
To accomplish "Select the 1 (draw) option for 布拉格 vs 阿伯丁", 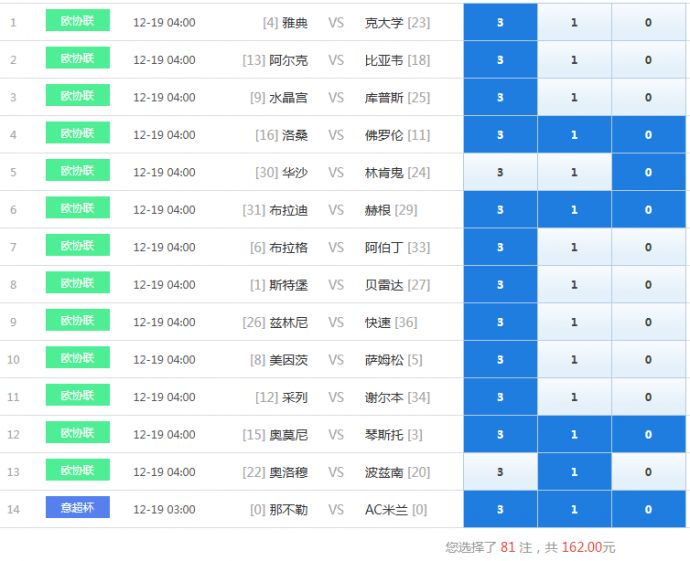I will tap(574, 247).
